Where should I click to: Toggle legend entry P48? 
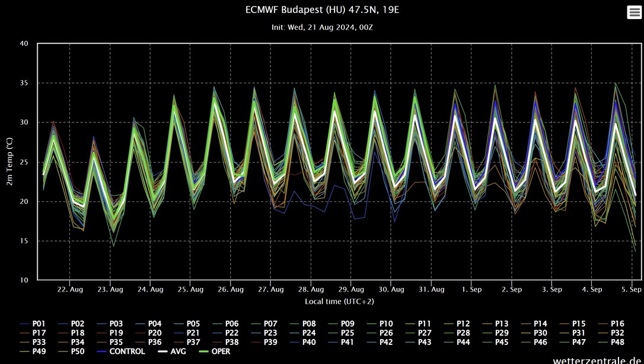point(617,342)
